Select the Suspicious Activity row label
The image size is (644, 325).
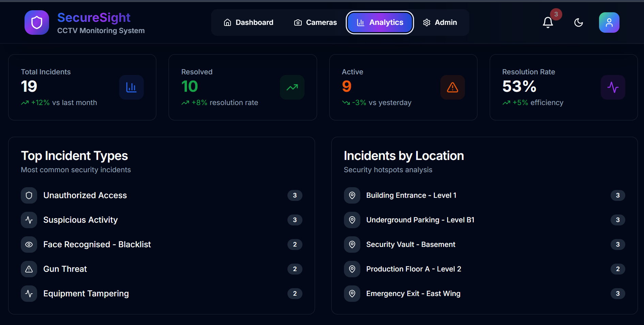80,220
